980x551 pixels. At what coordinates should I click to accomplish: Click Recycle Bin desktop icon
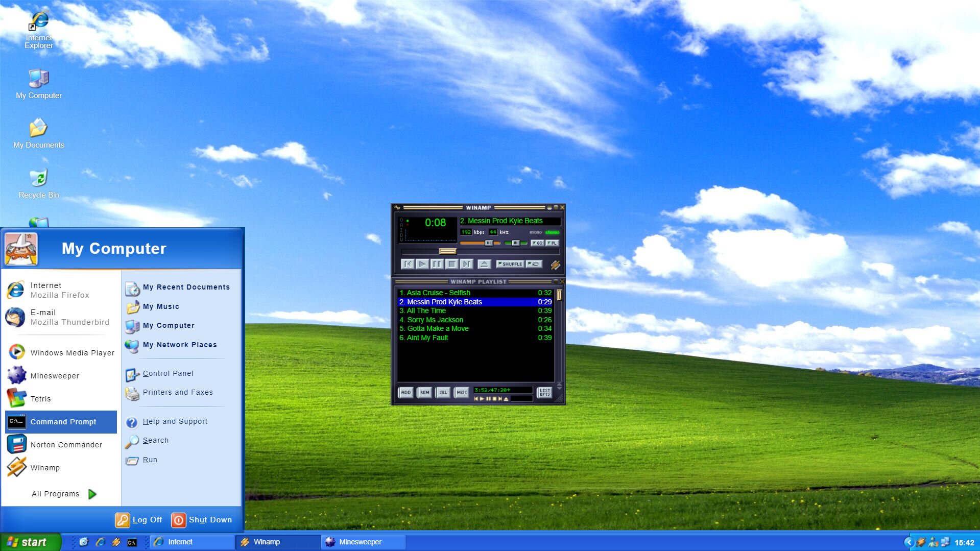click(39, 184)
